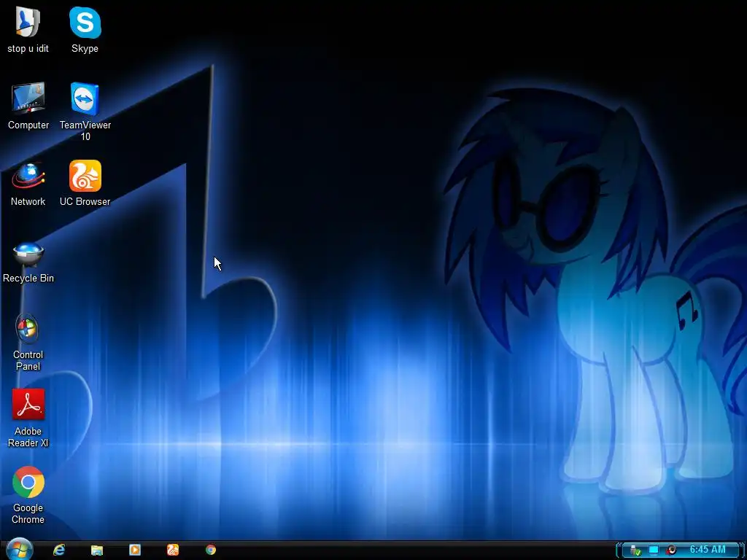Click Safely Remove Hardware tray icon
The width and height of the screenshot is (747, 560).
[635, 551]
